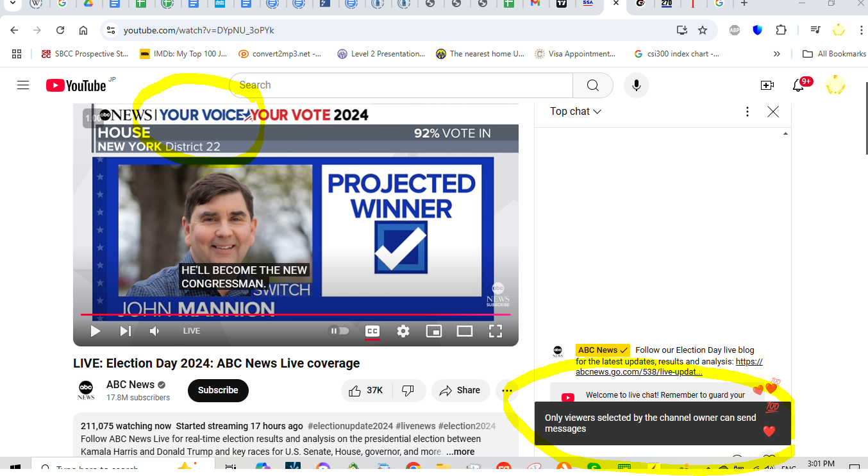868x476 pixels.
Task: Share the ABC News live video
Action: point(460,390)
